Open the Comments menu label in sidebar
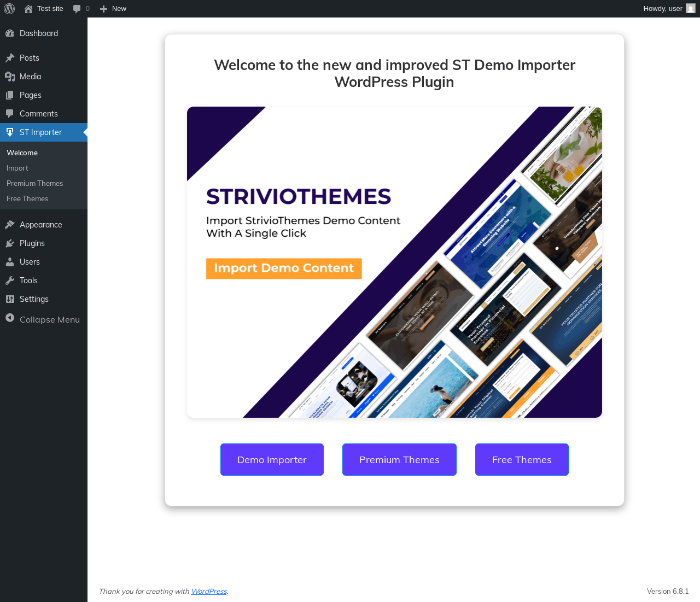Image resolution: width=700 pixels, height=602 pixels. (x=39, y=114)
